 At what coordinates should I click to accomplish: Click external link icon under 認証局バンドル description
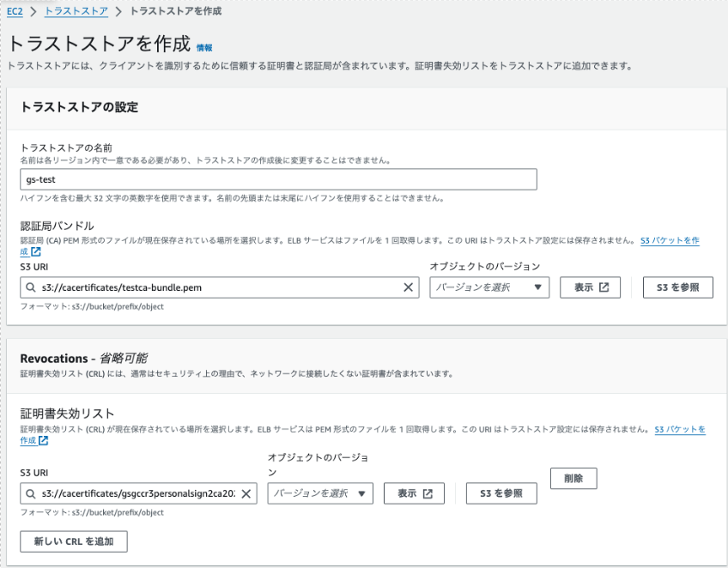click(x=36, y=252)
